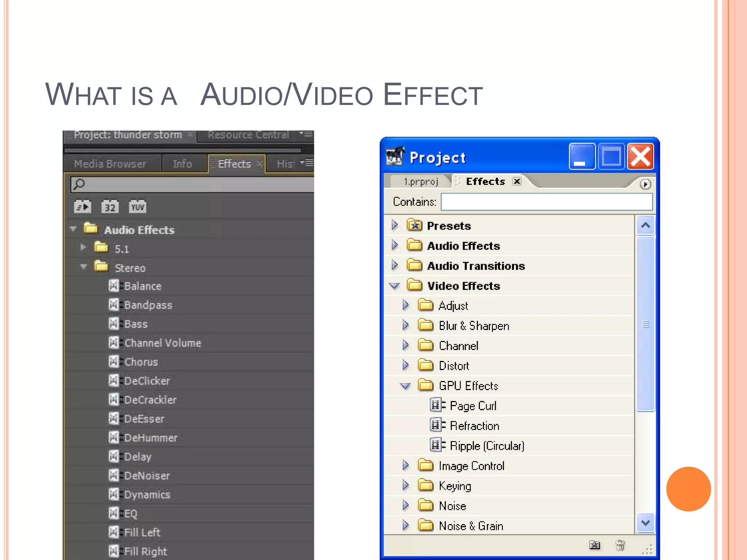Click the scrollbar down arrow
The image size is (747, 560).
(x=646, y=523)
